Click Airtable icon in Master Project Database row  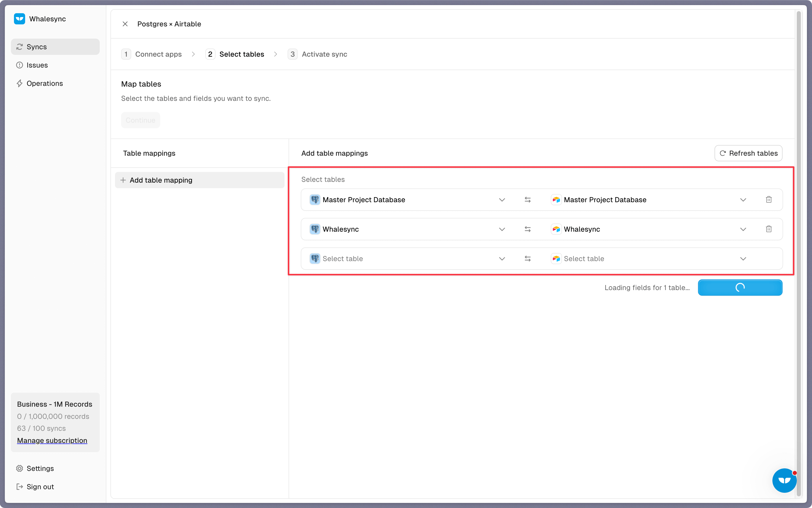556,200
